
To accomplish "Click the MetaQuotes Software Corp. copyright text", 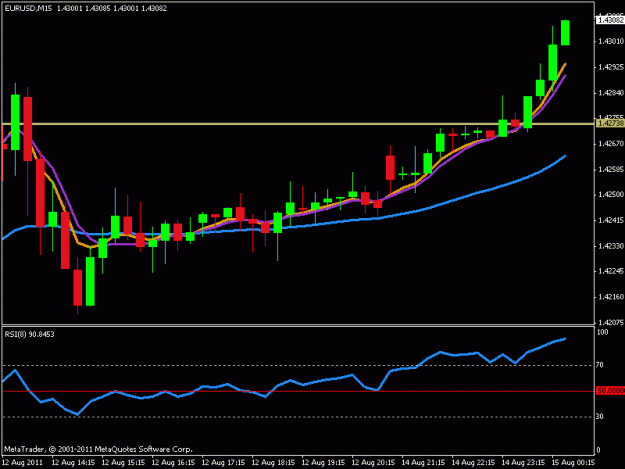I will [x=98, y=449].
